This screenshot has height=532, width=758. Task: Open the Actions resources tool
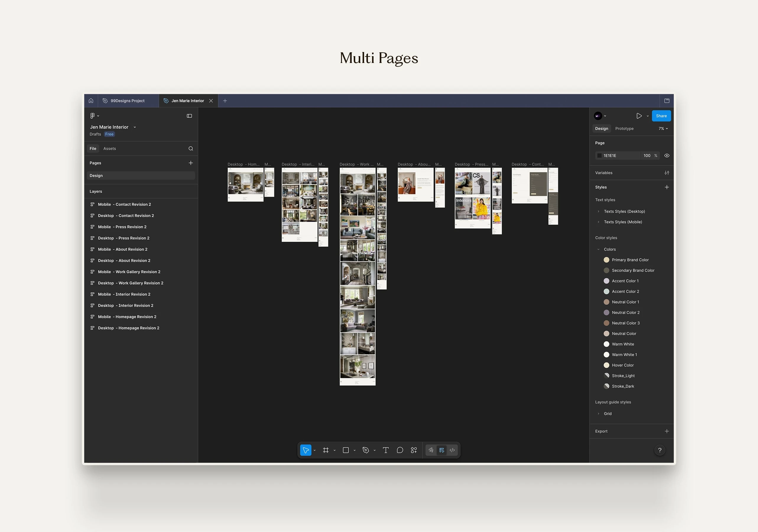point(414,450)
